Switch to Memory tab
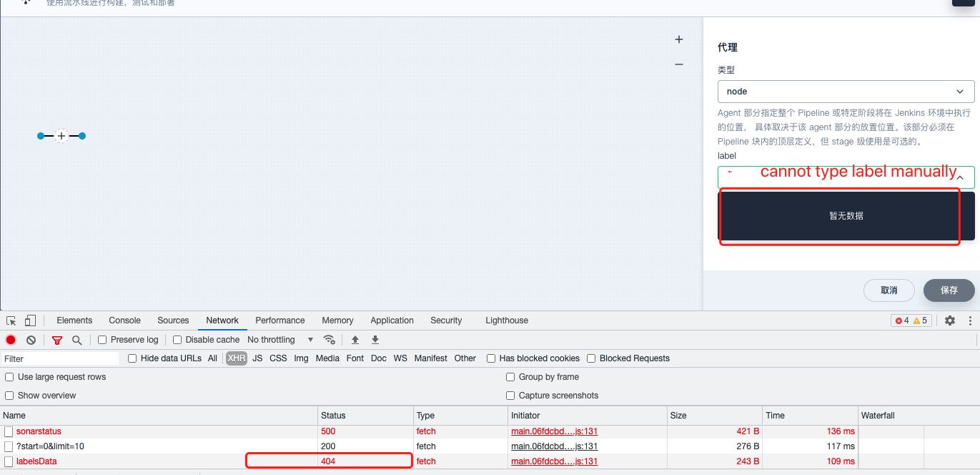This screenshot has height=475, width=980. pyautogui.click(x=337, y=320)
